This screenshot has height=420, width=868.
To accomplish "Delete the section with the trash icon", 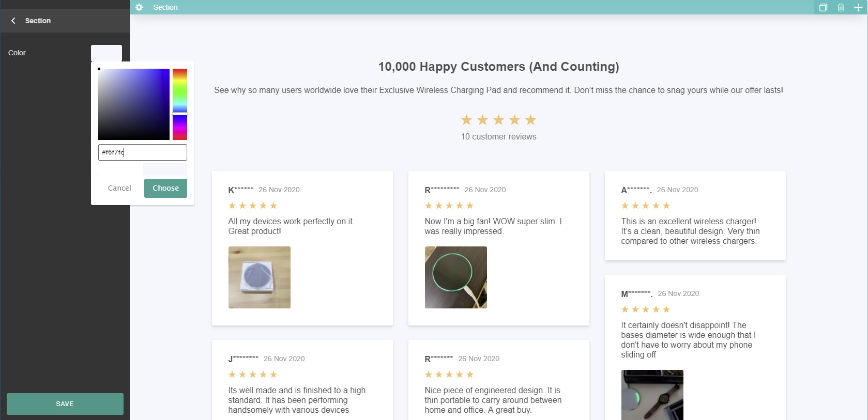I will (x=841, y=8).
